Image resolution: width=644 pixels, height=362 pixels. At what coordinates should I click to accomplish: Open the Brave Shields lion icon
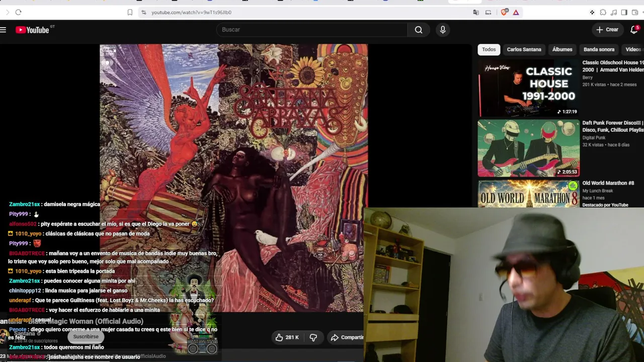[504, 12]
